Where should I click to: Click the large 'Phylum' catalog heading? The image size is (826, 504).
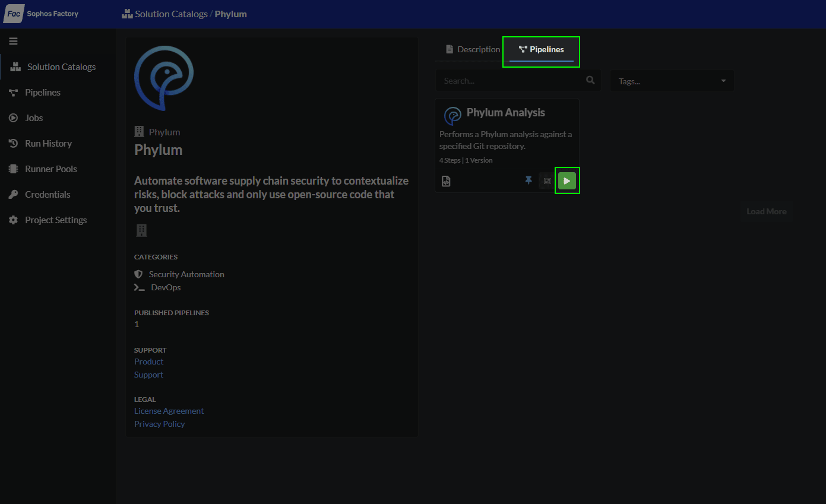pyautogui.click(x=159, y=150)
